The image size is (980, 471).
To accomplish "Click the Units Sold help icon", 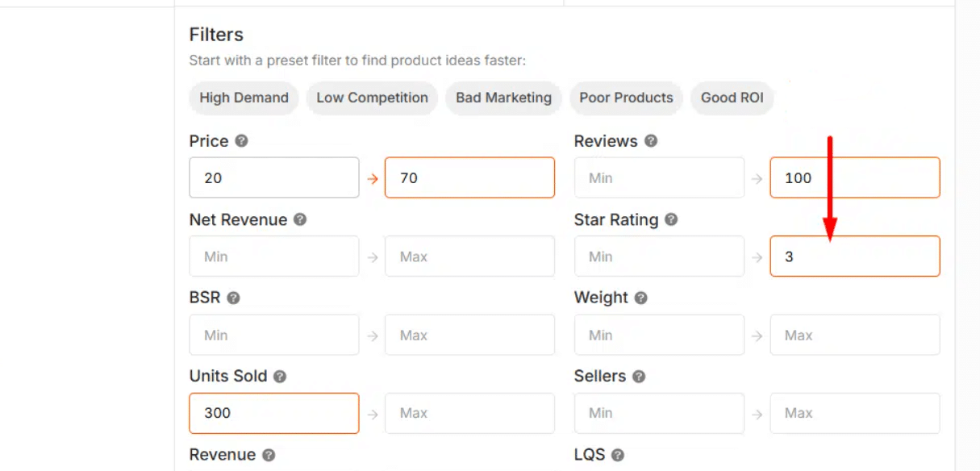I will click(x=280, y=377).
